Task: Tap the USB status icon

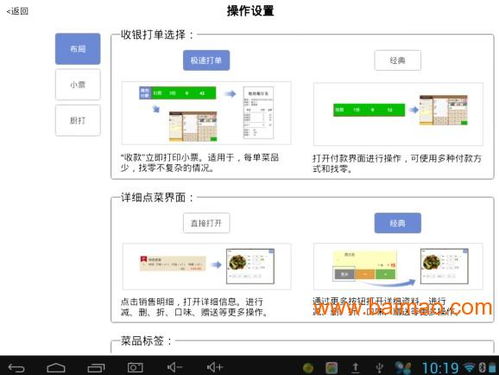Action: [x=379, y=368]
